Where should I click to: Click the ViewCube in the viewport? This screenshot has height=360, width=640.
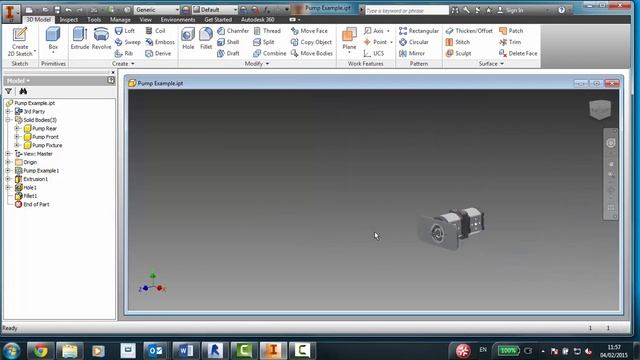click(600, 109)
